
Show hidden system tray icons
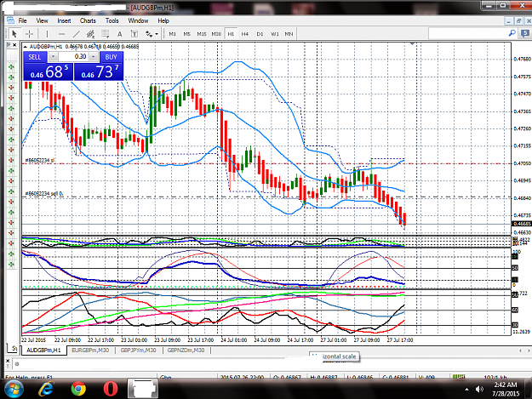tap(466, 389)
